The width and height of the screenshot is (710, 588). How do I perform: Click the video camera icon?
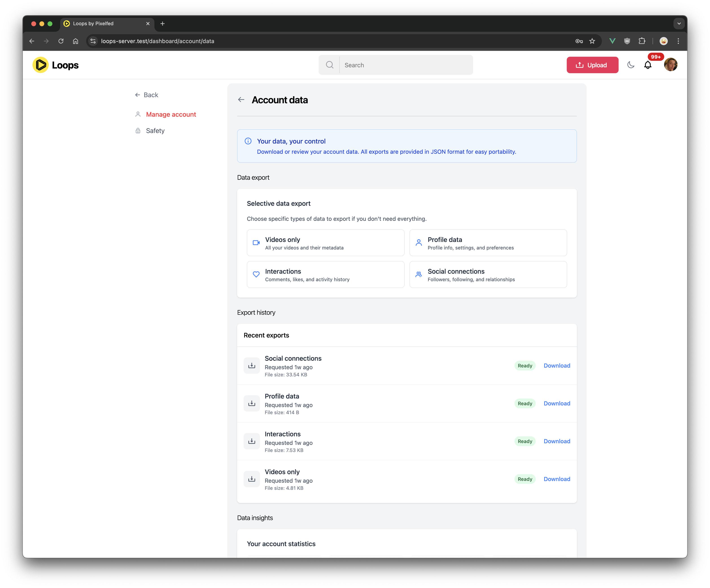pyautogui.click(x=256, y=243)
